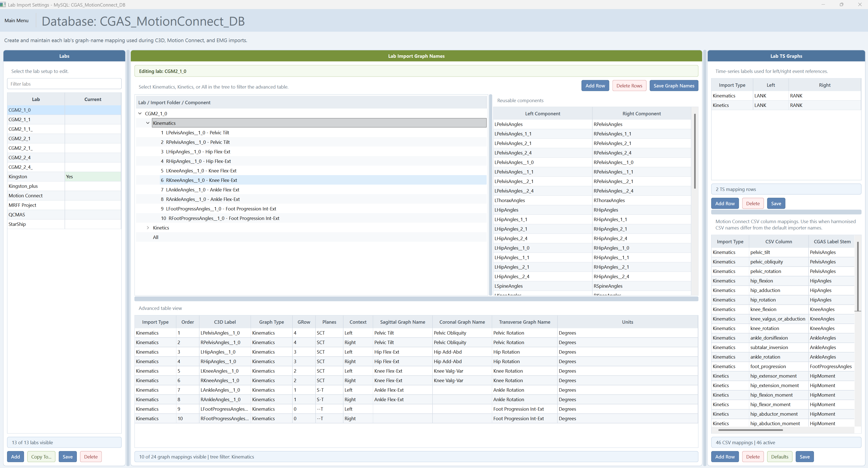Click the CSV mappings horizontal scrollbar
This screenshot has height=468, width=868.
(750, 430)
